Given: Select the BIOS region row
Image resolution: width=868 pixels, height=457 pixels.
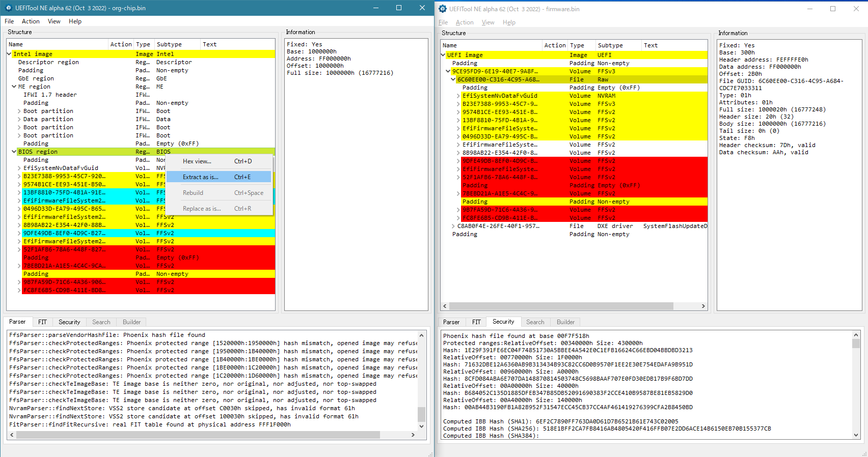Looking at the screenshot, I should (141, 152).
